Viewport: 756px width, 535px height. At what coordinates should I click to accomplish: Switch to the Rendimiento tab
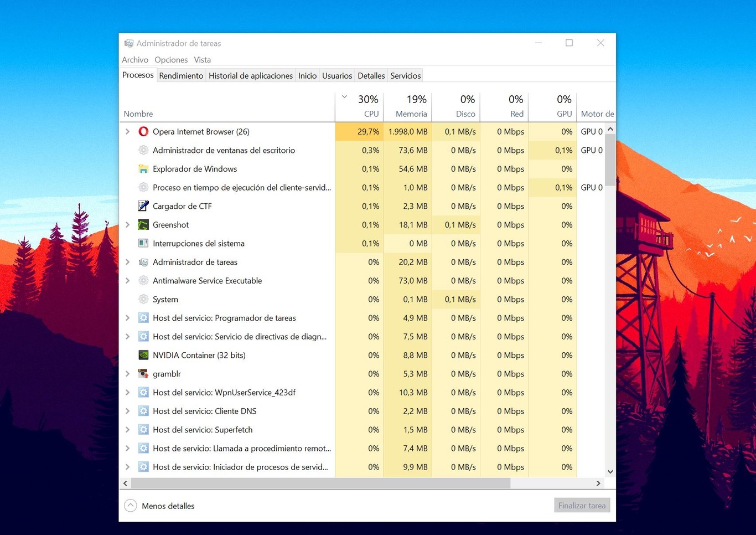pos(181,76)
